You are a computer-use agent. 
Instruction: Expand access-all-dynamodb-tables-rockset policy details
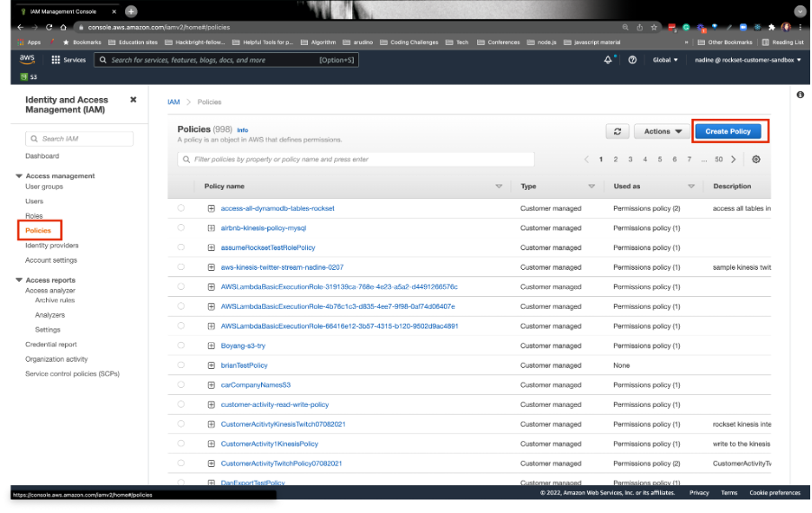[212, 208]
